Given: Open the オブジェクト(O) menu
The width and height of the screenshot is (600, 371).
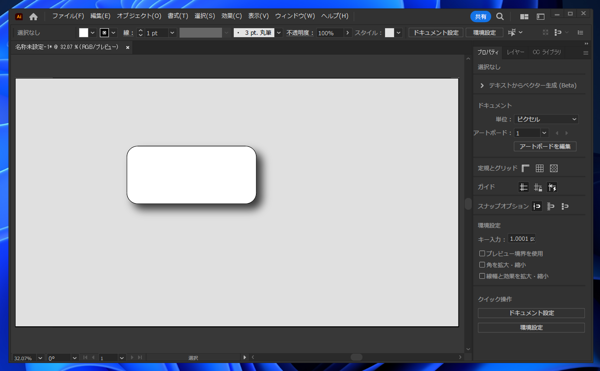Looking at the screenshot, I should coord(139,16).
